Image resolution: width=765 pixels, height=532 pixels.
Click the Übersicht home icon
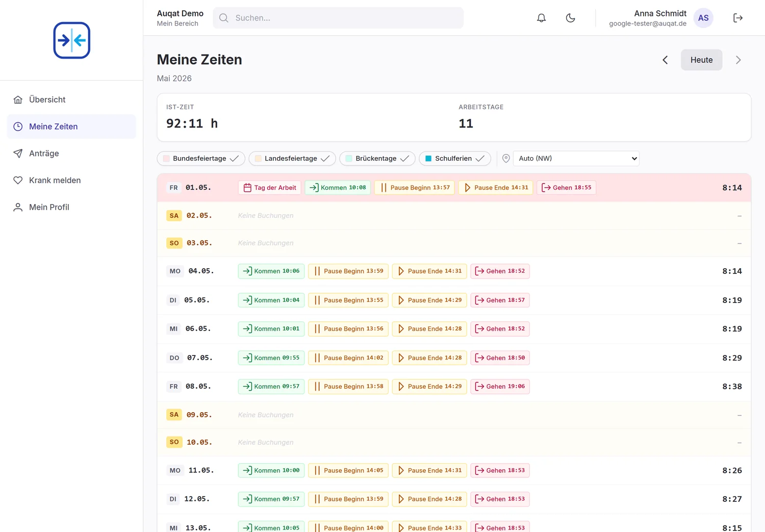18,99
